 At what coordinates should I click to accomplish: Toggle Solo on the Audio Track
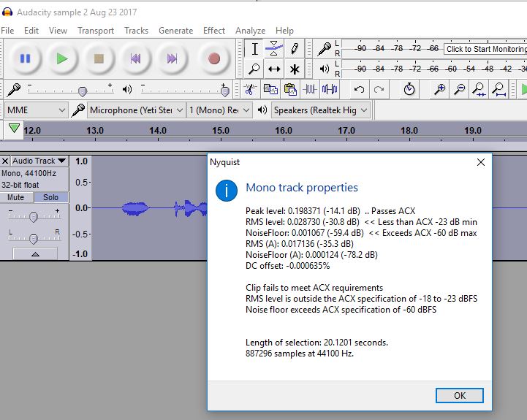click(x=50, y=197)
